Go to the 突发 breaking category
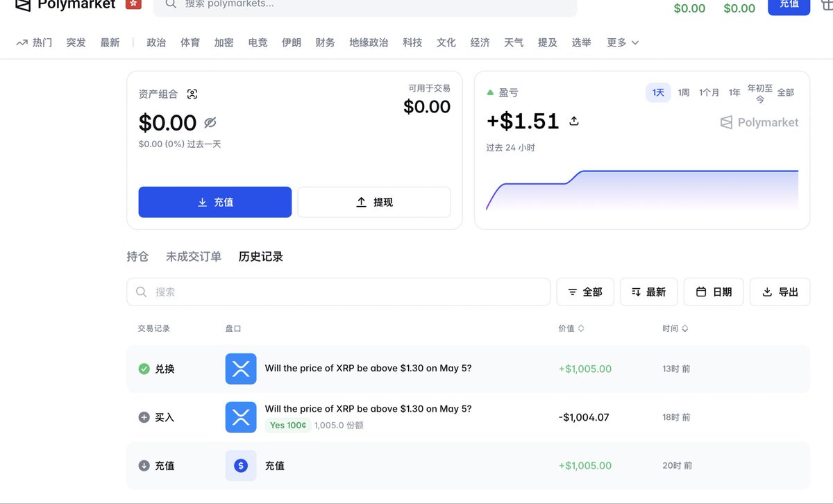 point(76,42)
